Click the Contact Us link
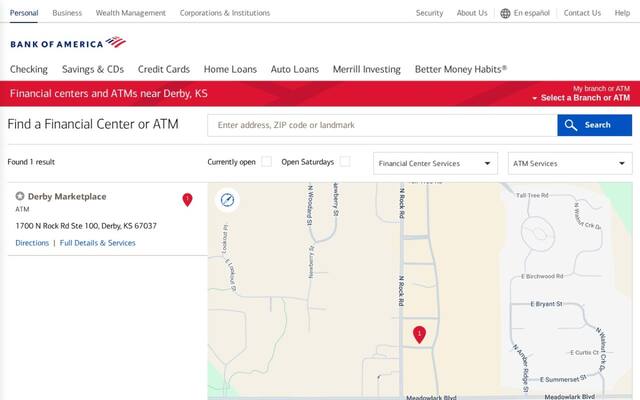640x400 pixels. 582,13
